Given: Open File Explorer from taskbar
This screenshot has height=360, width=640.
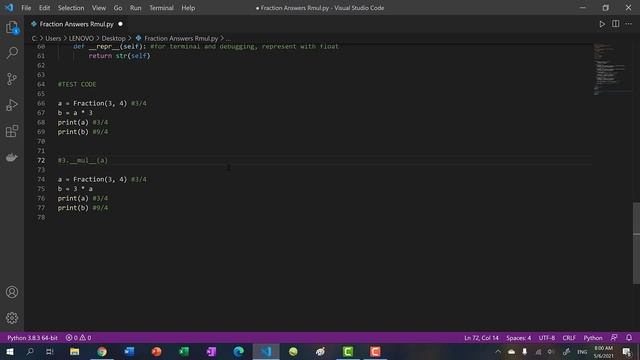Looking at the screenshot, I should click(75, 351).
